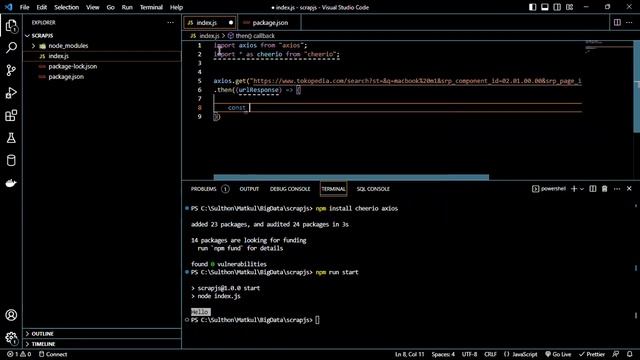Viewport: 640px width, 360px height.
Task: Toggle bottom panel layout icon
Action: point(544,7)
